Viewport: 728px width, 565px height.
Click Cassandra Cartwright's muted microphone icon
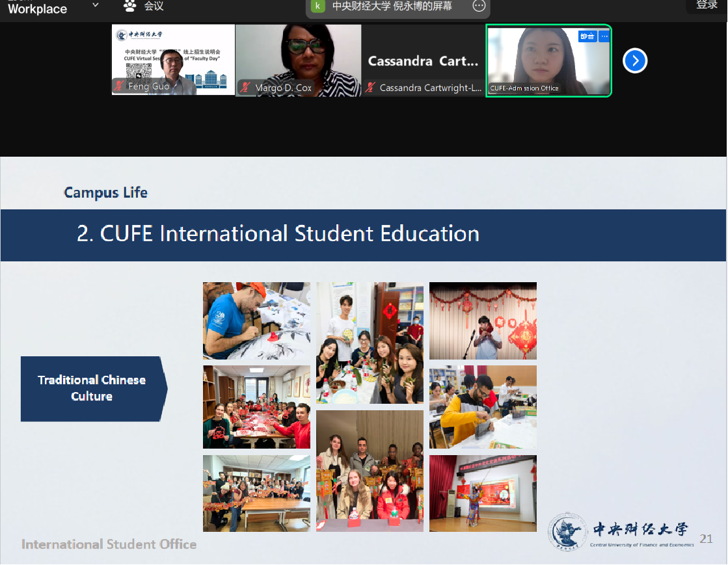click(371, 87)
